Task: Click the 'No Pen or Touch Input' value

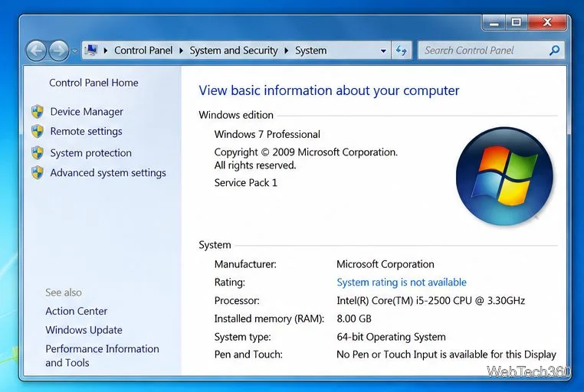Action: pos(446,354)
